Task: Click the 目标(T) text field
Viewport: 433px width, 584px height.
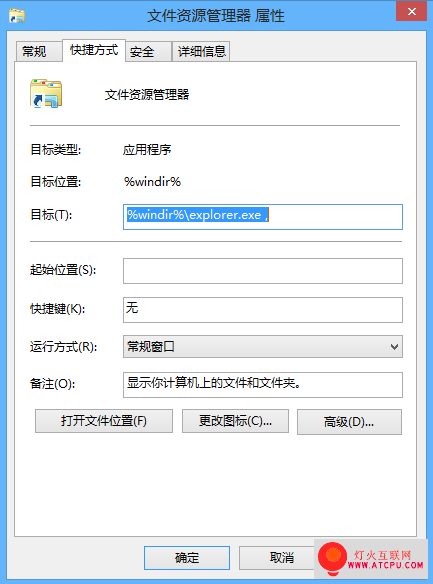Action: 262,217
